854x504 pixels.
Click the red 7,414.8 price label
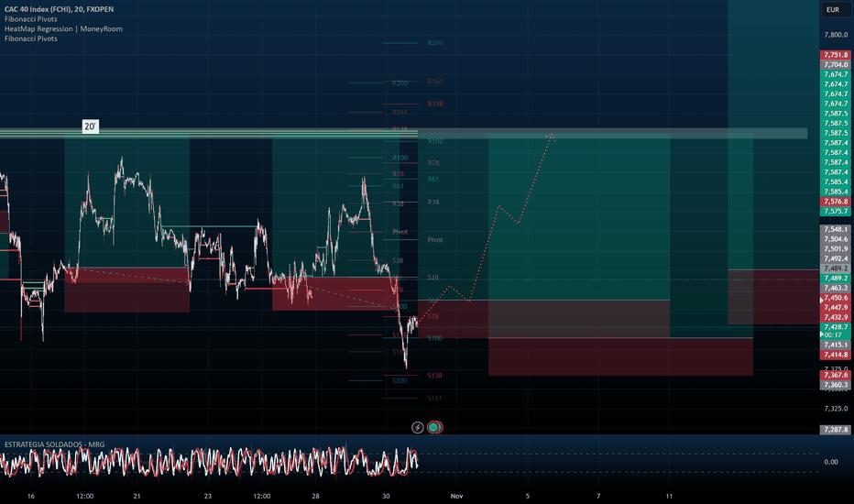[x=836, y=355]
